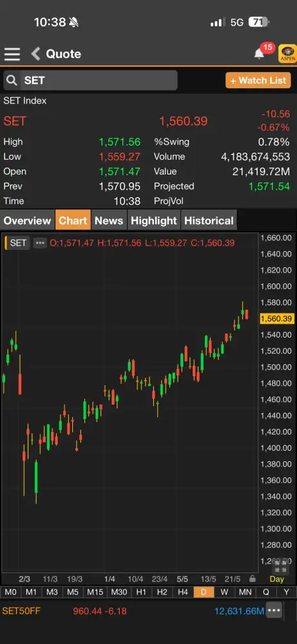Image resolution: width=297 pixels, height=644 pixels.
Task: Tap the back chevron beside Quote
Action: [35, 54]
